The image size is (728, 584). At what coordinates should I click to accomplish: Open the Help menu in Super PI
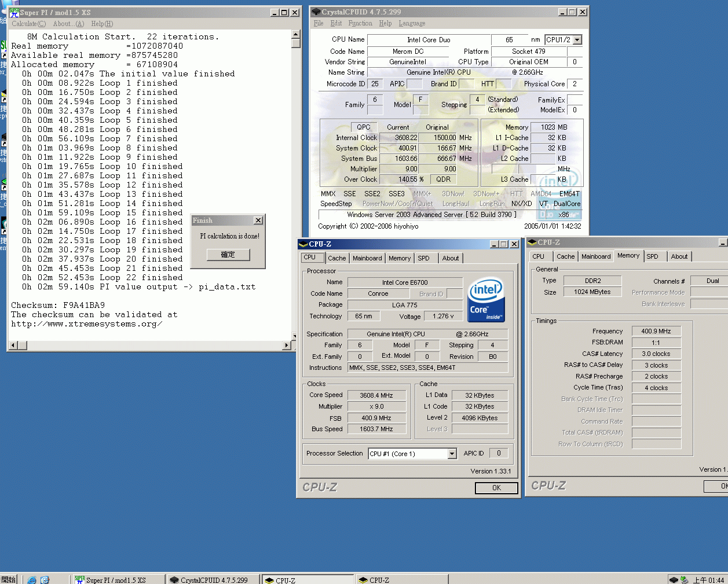[x=102, y=24]
